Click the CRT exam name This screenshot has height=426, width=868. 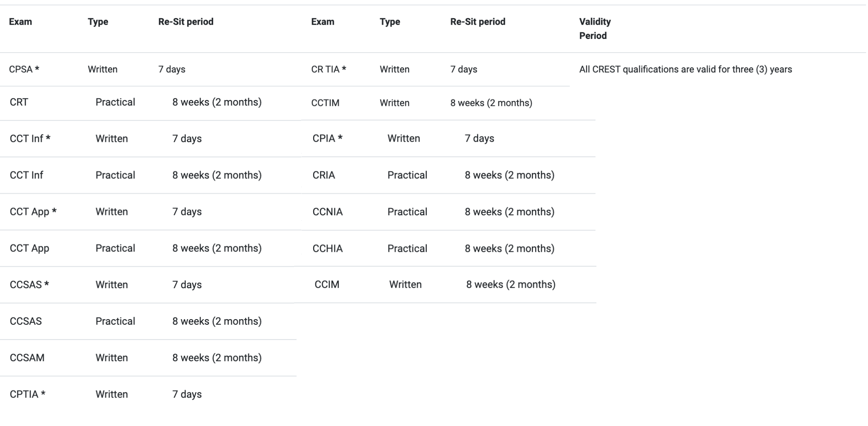[x=19, y=102]
